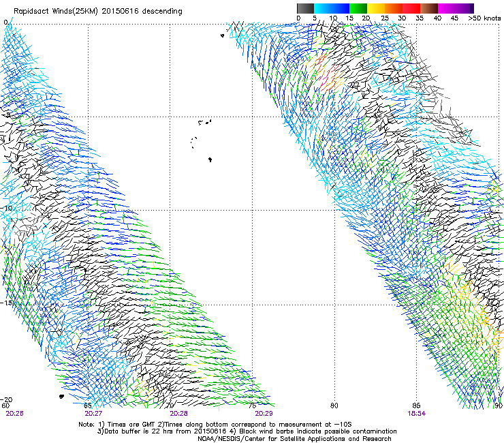Click the "80" longitude label at bottom

[334, 406]
